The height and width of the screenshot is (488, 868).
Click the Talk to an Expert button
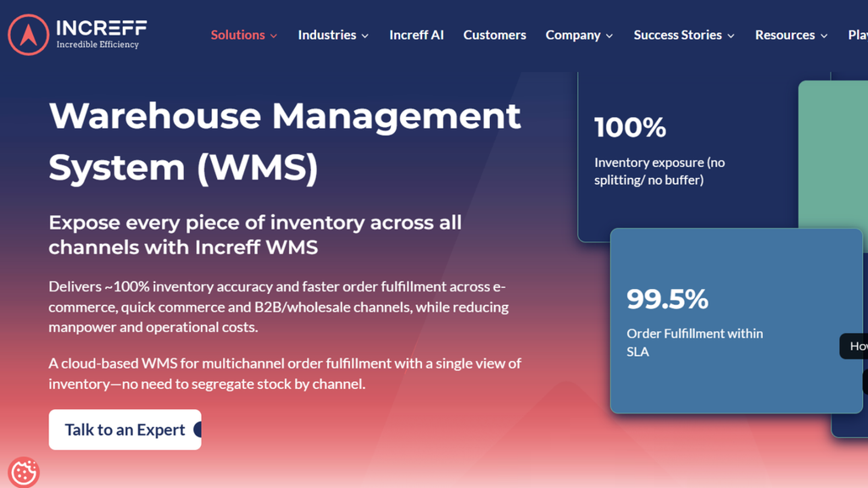coord(125,430)
